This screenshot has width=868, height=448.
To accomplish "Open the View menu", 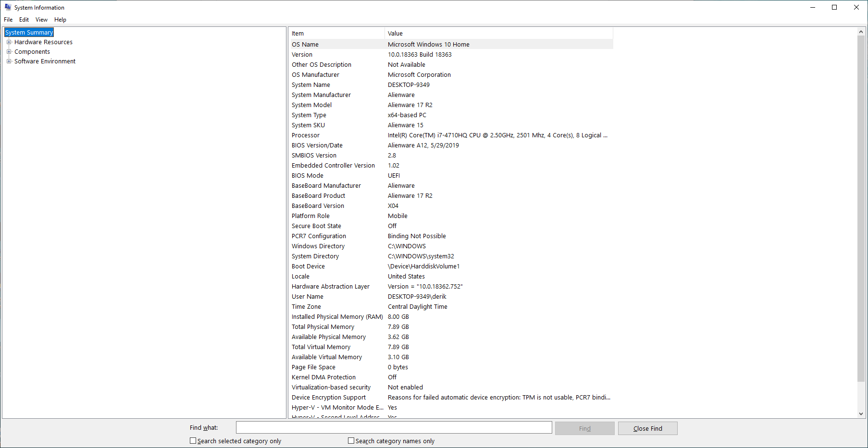I will coord(41,20).
